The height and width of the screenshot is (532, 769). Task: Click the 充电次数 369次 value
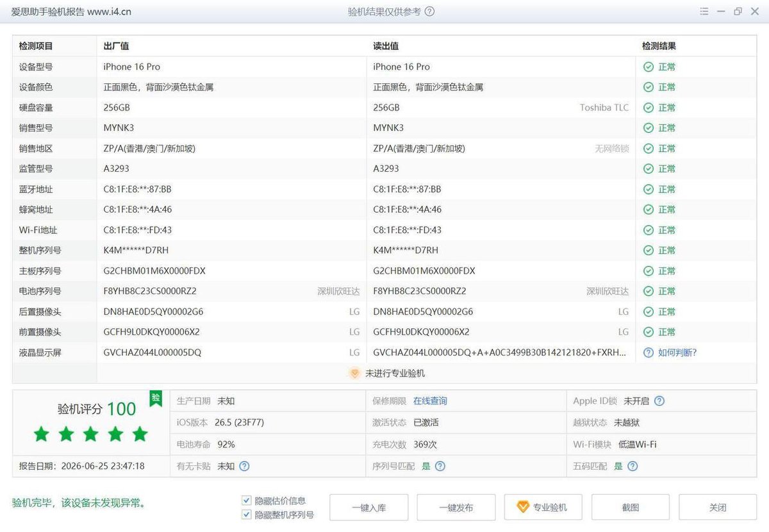[x=425, y=444]
